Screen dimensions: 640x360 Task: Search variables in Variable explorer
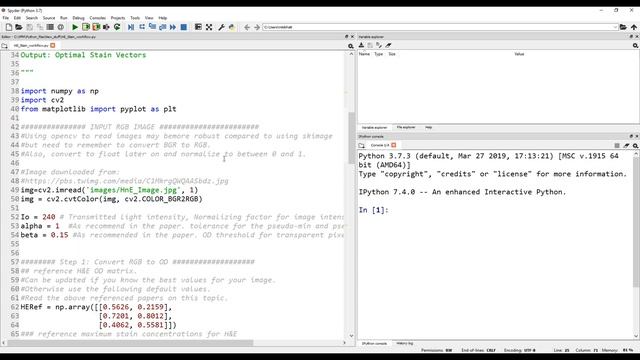pyautogui.click(x=636, y=46)
